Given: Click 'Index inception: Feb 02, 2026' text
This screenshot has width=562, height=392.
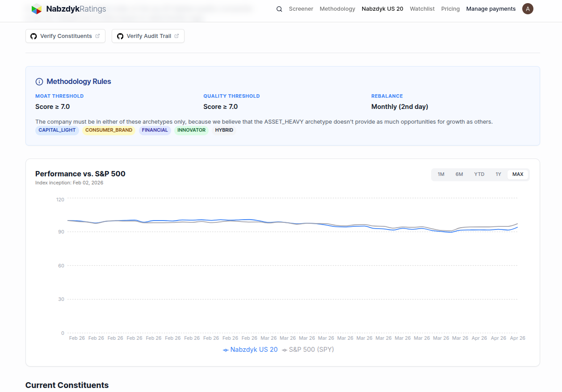Looking at the screenshot, I should 69,183.
